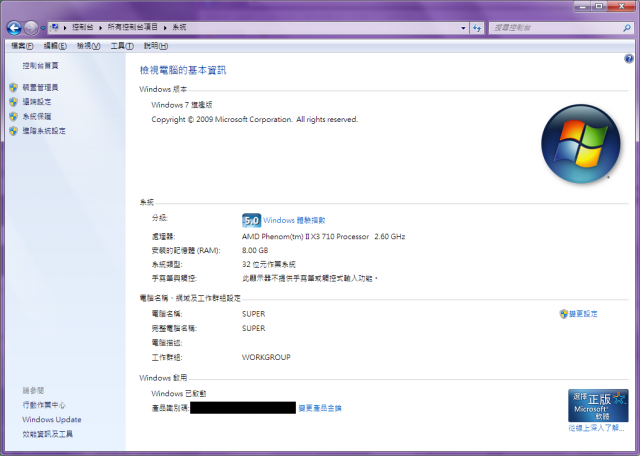Close the System window

pos(622,6)
